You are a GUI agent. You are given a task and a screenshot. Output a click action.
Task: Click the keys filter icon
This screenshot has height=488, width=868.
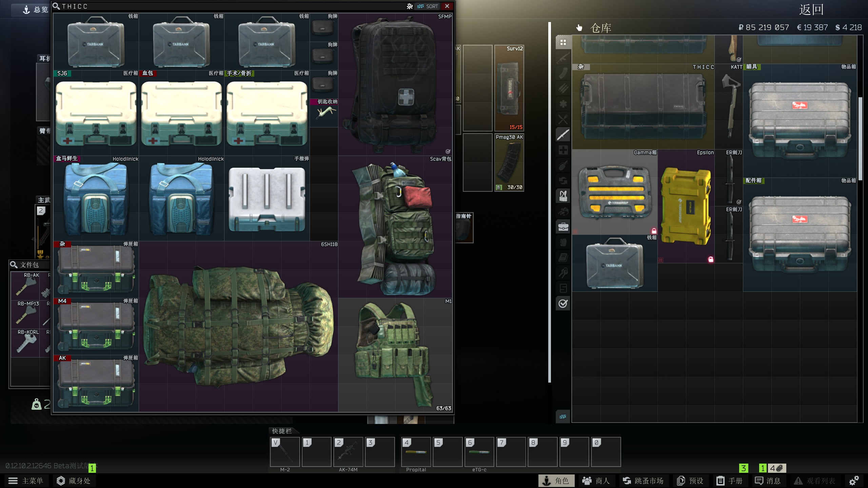point(563,272)
